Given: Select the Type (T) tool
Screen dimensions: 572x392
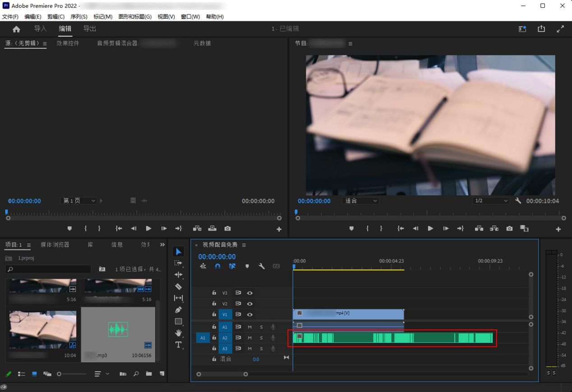Looking at the screenshot, I should click(x=178, y=345).
